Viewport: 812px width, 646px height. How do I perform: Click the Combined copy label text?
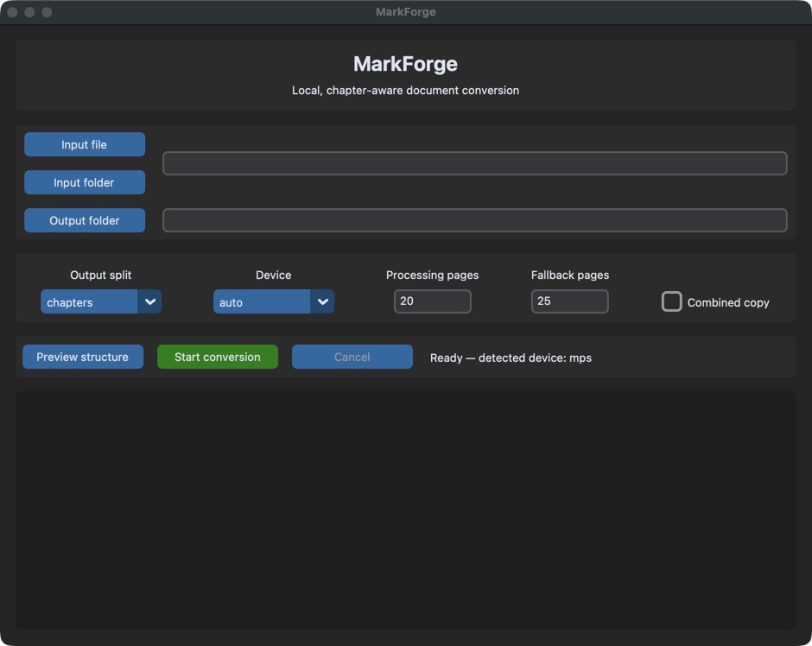[728, 302]
